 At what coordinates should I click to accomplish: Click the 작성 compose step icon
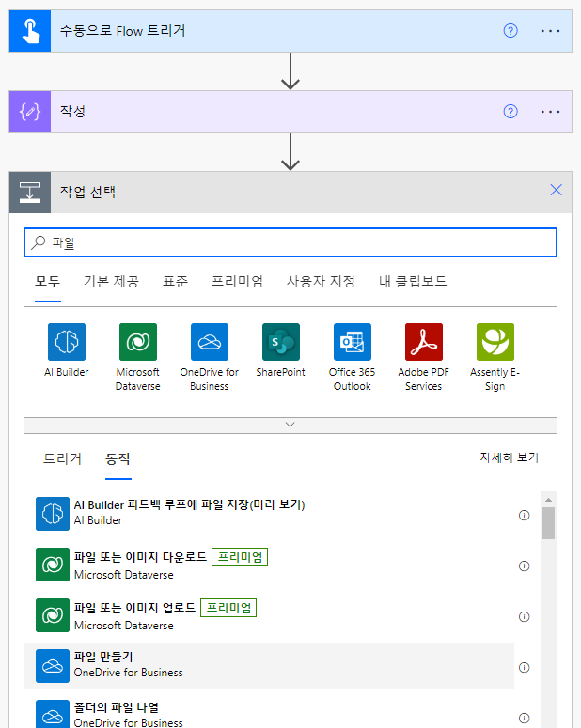[30, 112]
